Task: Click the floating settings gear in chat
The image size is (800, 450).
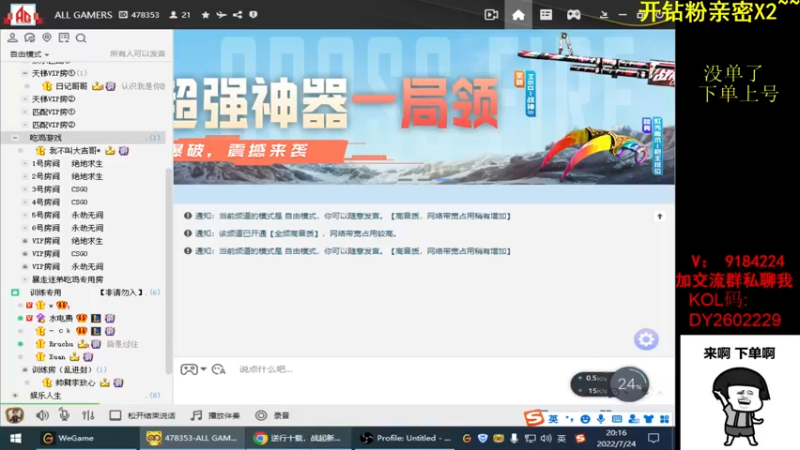Action: tap(646, 339)
